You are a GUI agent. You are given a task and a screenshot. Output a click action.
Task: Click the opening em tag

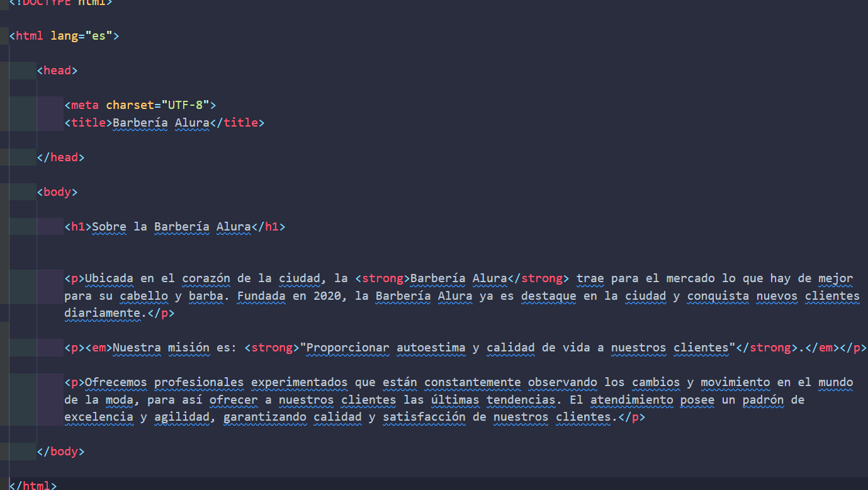tap(99, 348)
